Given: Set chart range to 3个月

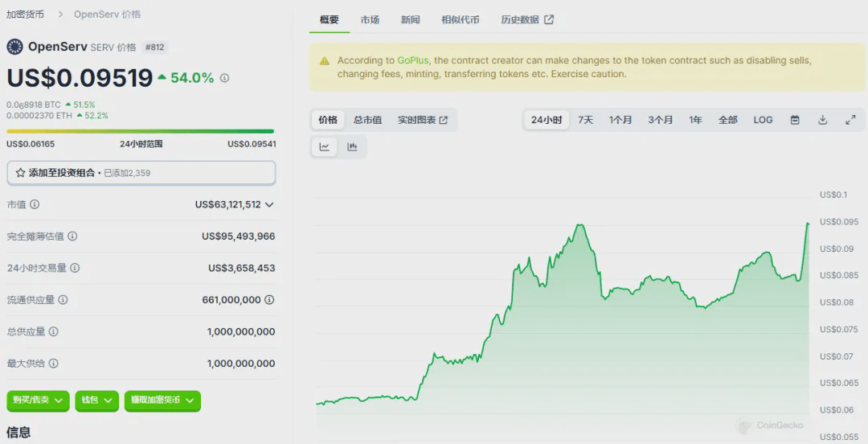Looking at the screenshot, I should coord(661,120).
